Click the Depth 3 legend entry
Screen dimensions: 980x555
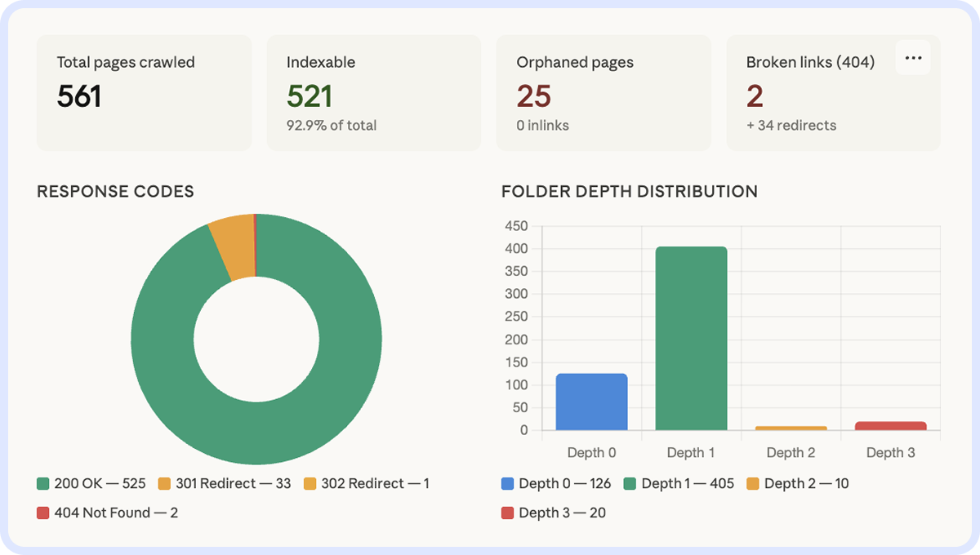tap(553, 513)
